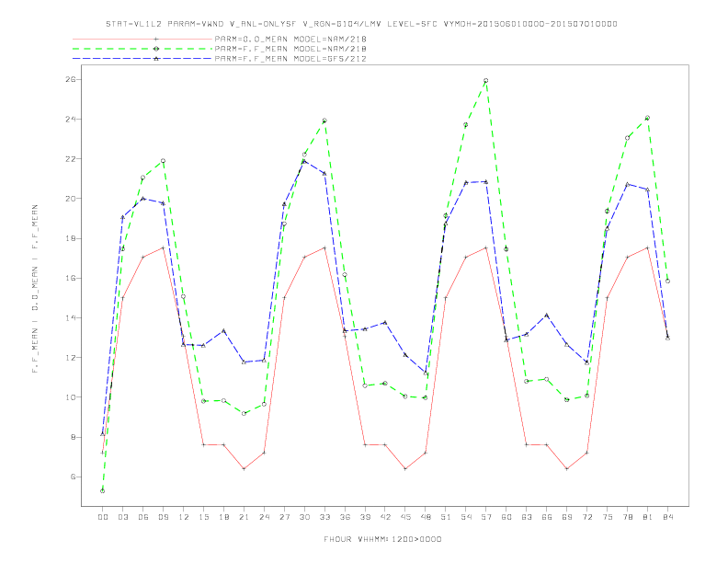Click x-axis tick label 33
The image size is (728, 563).
tap(324, 517)
